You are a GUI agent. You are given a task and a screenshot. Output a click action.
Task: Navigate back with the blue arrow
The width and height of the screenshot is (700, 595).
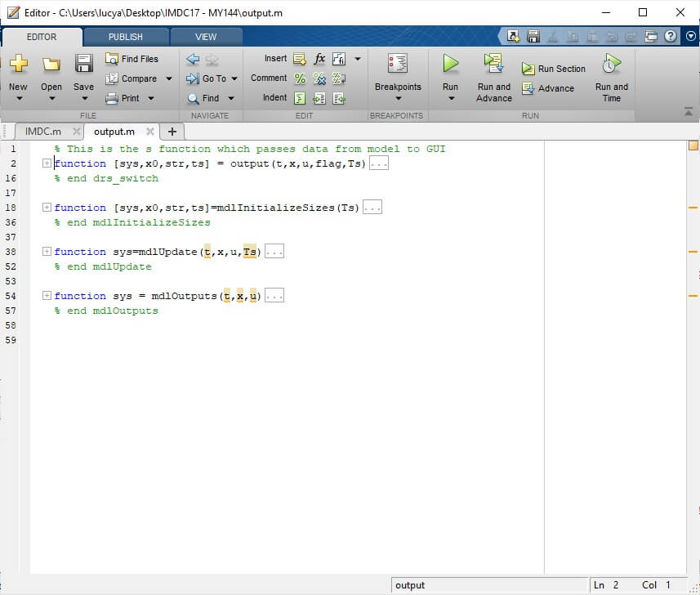click(193, 59)
